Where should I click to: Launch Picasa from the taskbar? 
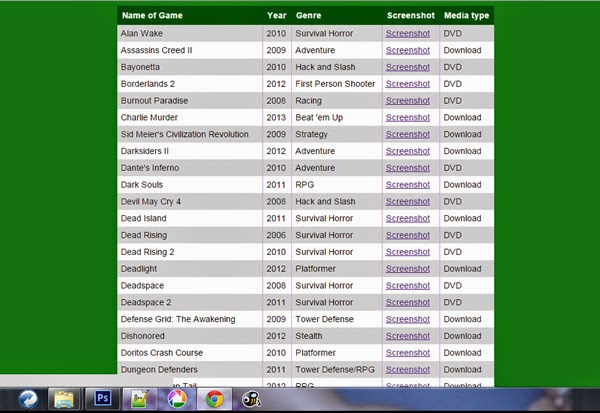(177, 399)
